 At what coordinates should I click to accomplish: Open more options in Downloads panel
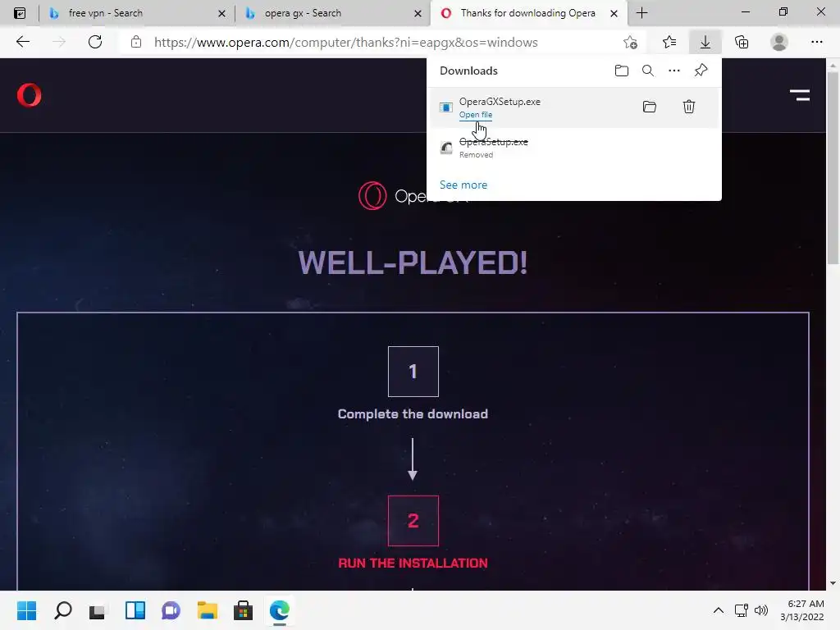(x=674, y=71)
